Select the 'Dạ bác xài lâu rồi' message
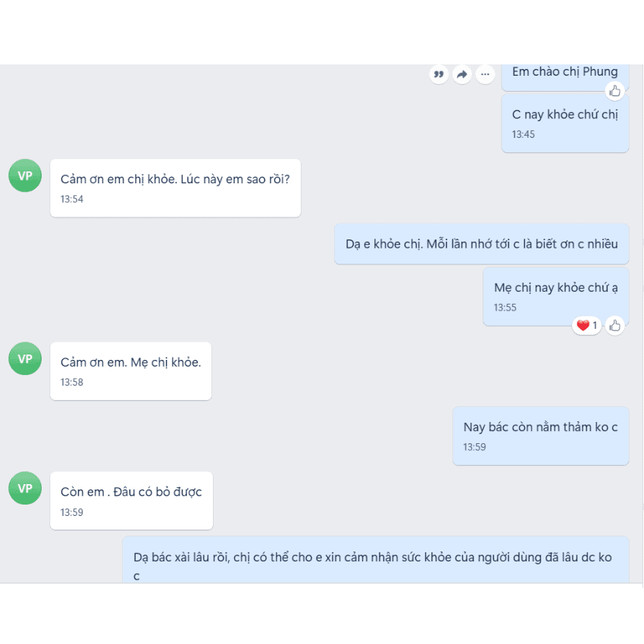 point(376,559)
